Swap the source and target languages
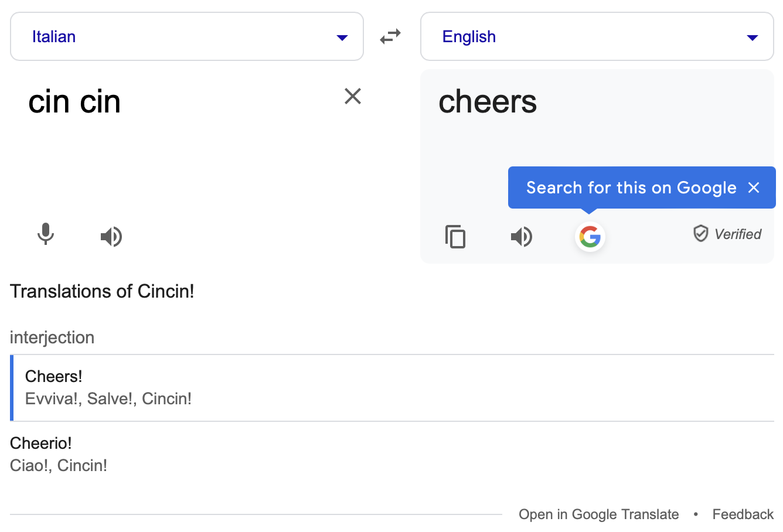 click(390, 37)
